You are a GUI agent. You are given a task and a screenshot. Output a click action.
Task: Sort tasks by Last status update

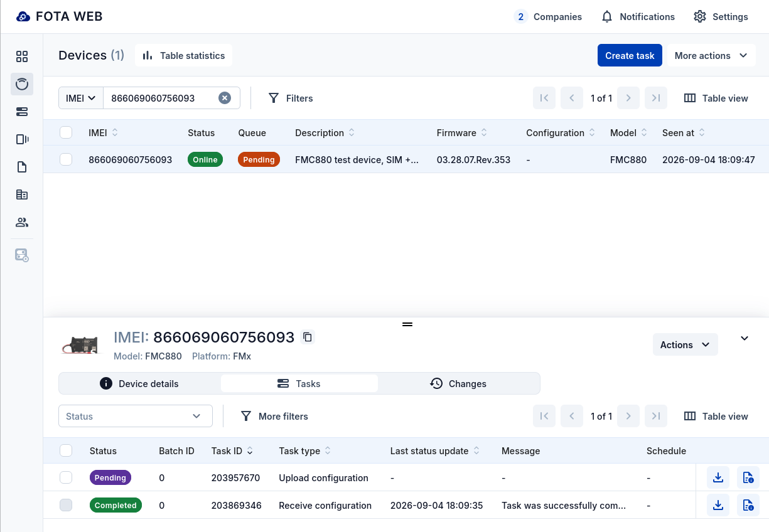(435, 450)
